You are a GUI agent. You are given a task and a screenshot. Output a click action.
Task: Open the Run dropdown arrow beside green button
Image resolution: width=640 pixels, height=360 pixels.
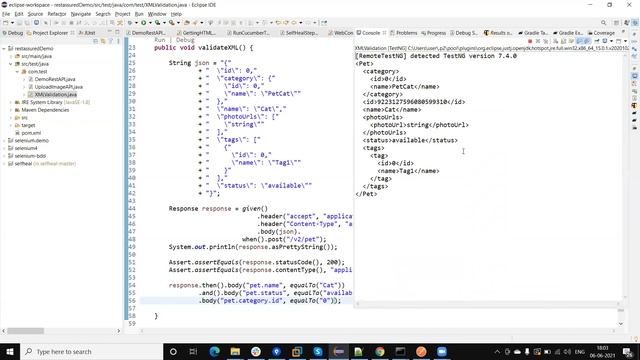pos(149,23)
